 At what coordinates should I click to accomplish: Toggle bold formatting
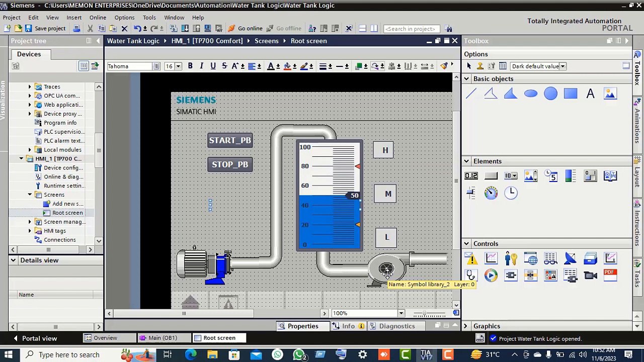tap(190, 66)
